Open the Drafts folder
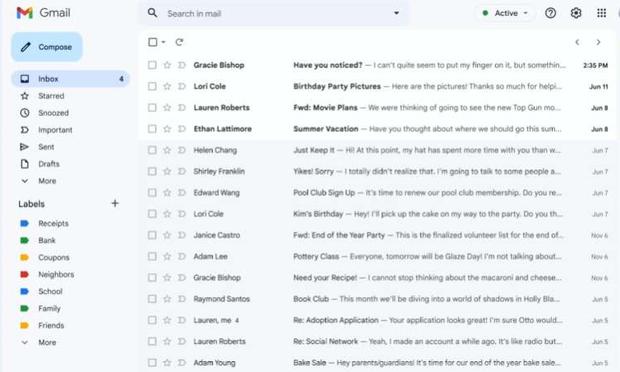The height and width of the screenshot is (372, 620). pyautogui.click(x=49, y=164)
